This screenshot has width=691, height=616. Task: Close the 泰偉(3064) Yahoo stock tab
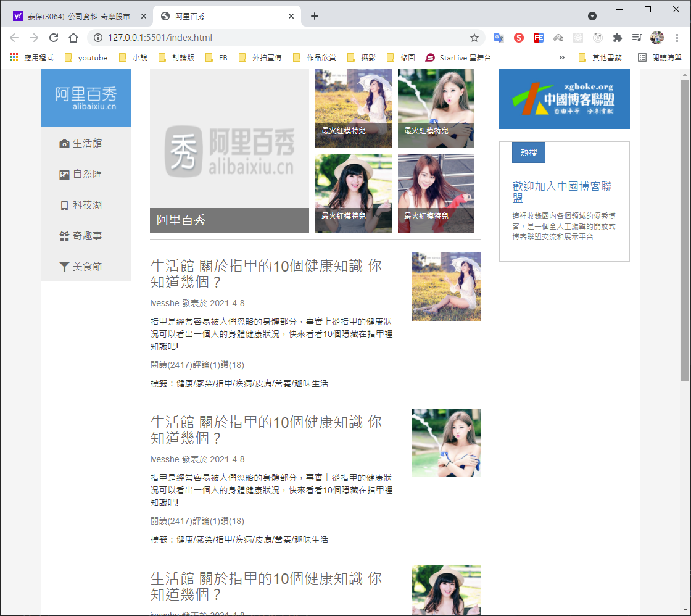click(144, 16)
